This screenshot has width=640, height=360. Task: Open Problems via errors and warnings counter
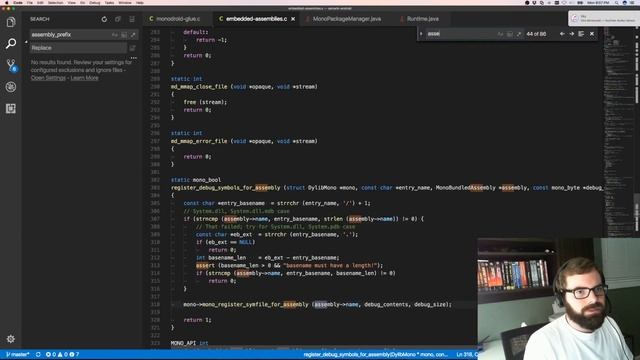point(62,354)
